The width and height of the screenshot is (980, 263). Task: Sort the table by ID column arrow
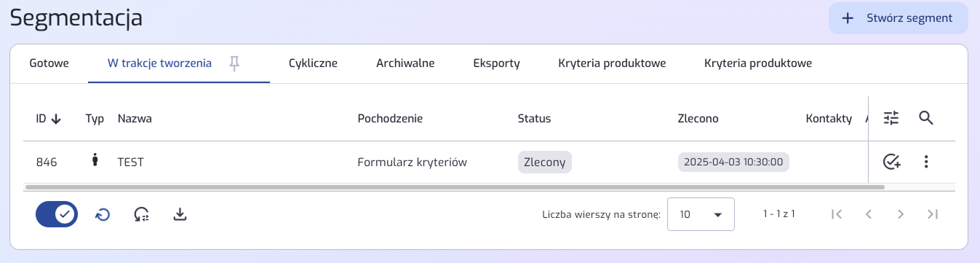[x=56, y=119]
